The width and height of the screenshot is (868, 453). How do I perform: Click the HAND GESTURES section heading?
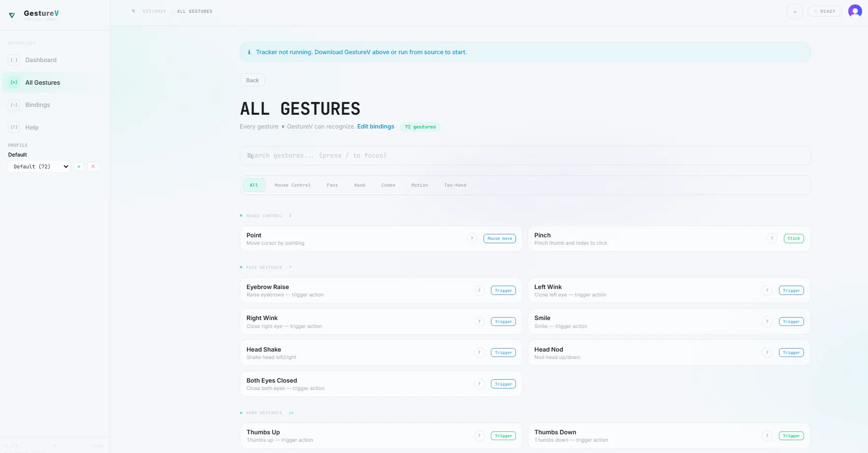pos(264,413)
